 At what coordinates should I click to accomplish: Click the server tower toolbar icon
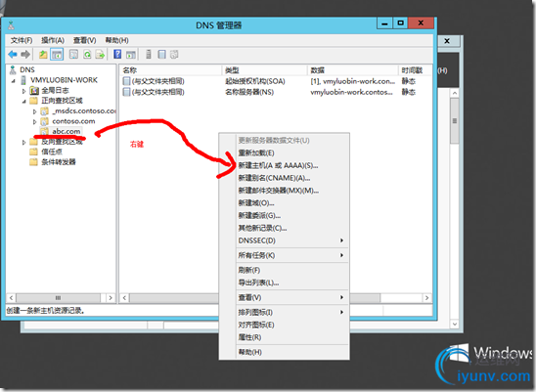[149, 54]
